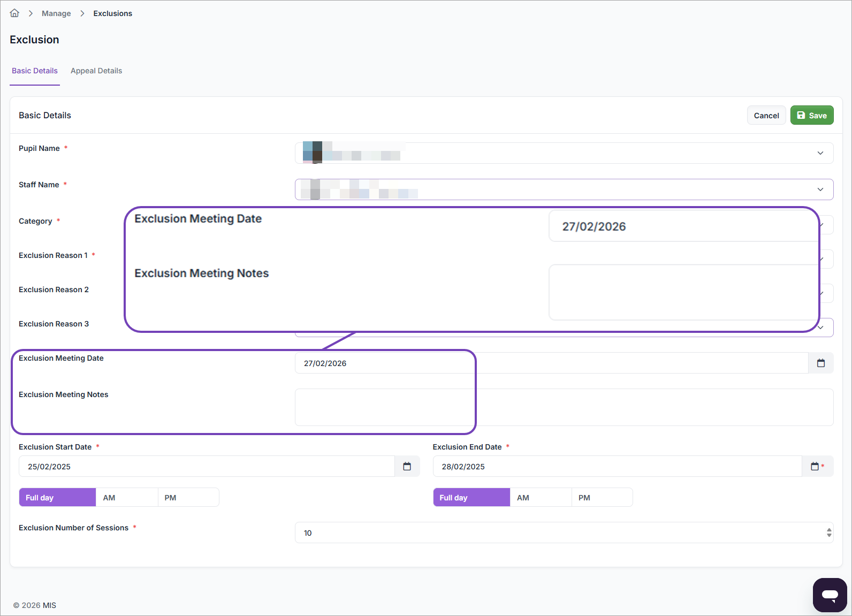Click the Exclusion Start Date input field
The image size is (852, 616).
tap(207, 467)
